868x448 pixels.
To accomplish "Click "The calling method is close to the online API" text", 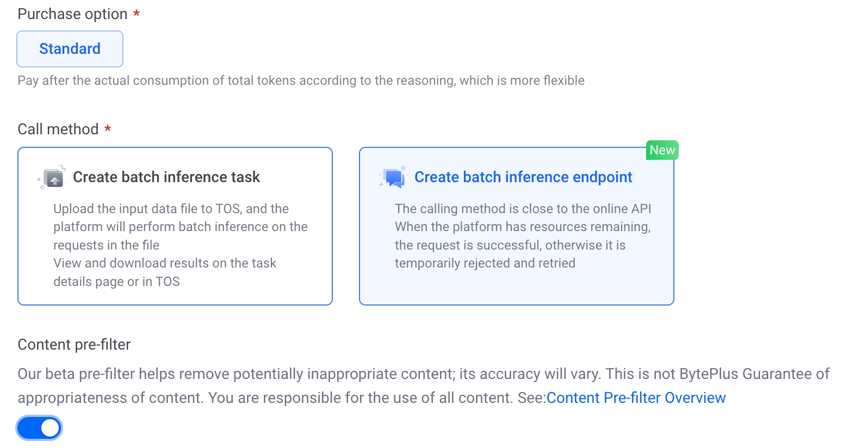I will tap(523, 209).
